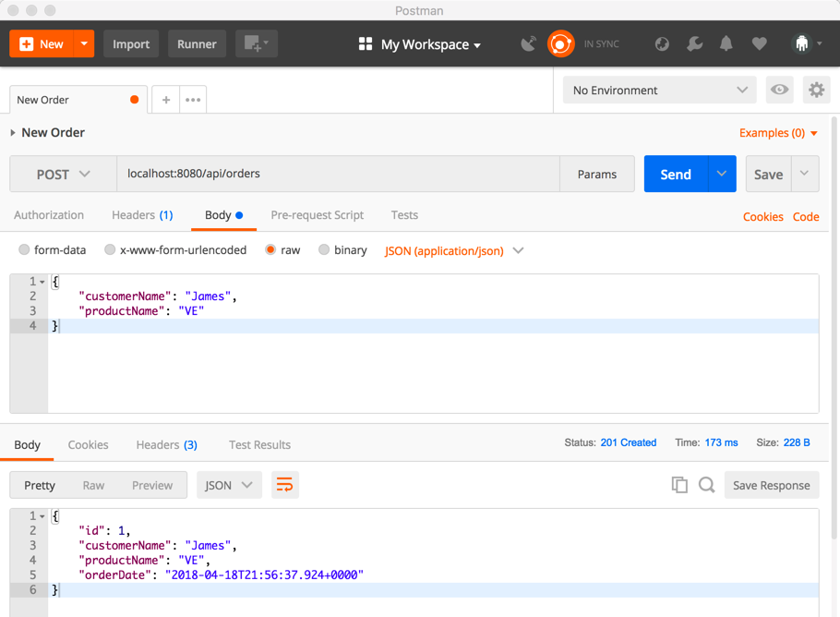
Task: Add a new tab with plus icon
Action: [166, 100]
